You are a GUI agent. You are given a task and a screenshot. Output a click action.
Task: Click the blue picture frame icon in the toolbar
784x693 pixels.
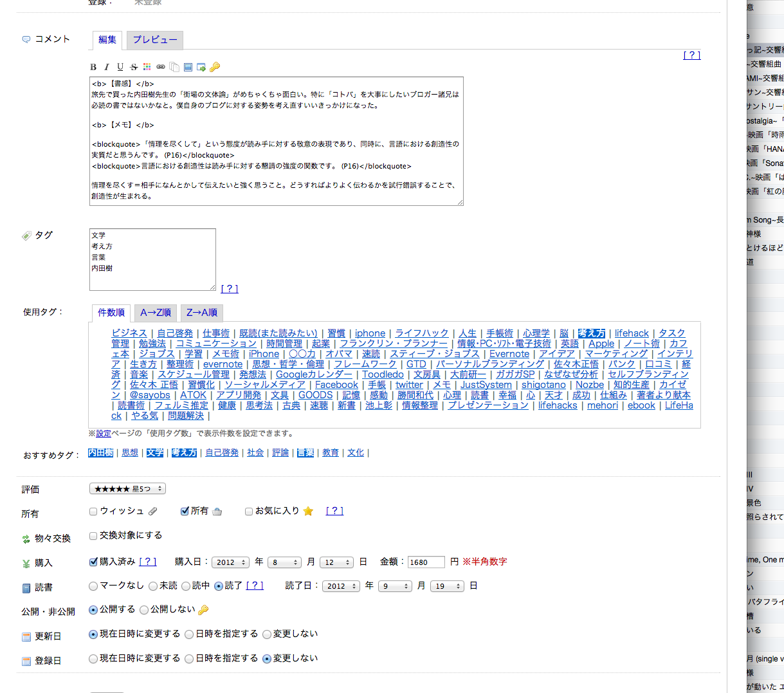188,67
